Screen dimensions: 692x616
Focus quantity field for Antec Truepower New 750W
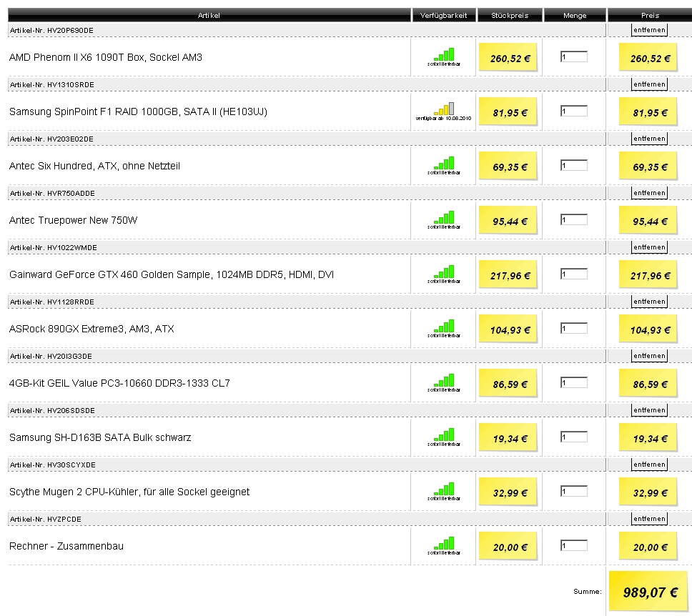[574, 220]
